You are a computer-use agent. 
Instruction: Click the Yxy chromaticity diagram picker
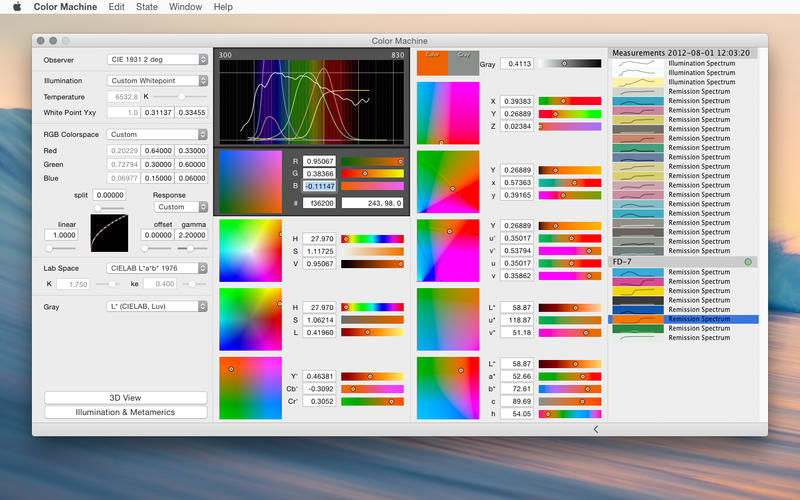tap(448, 182)
